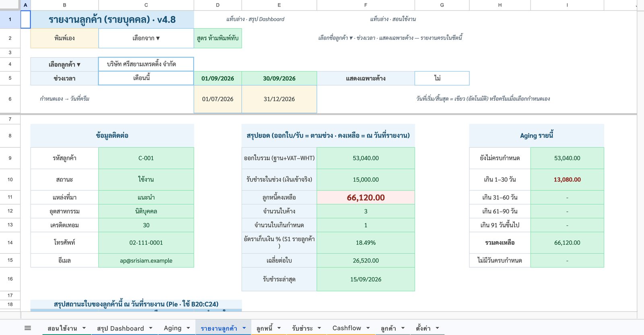Screen dimensions: 644x335
Task: Open dropdown arrow on ลูกหนี้ tab
Action: pyautogui.click(x=279, y=328)
